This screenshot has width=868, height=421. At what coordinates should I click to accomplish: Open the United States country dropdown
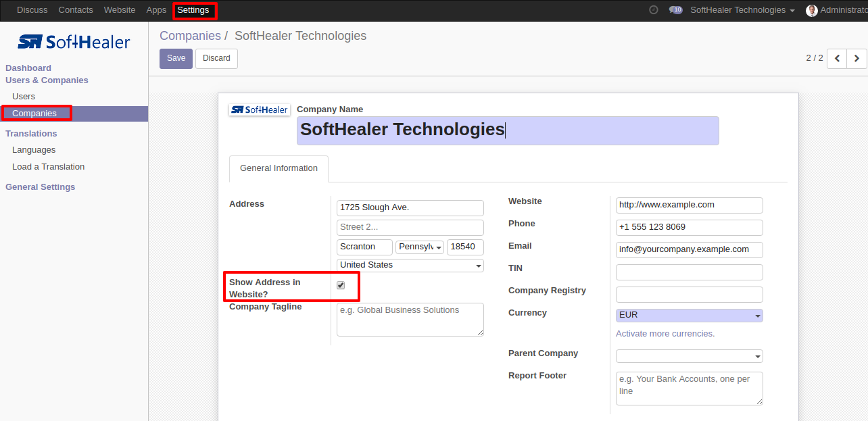click(x=410, y=265)
